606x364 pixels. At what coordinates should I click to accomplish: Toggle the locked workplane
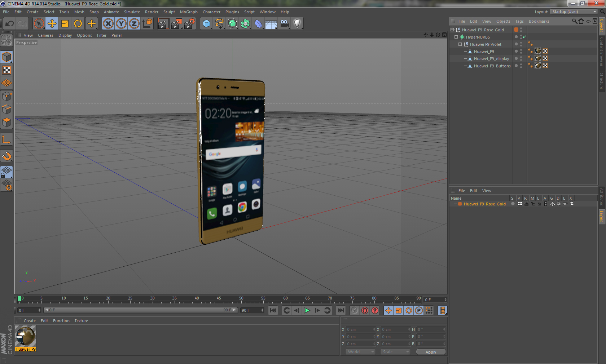pos(6,172)
